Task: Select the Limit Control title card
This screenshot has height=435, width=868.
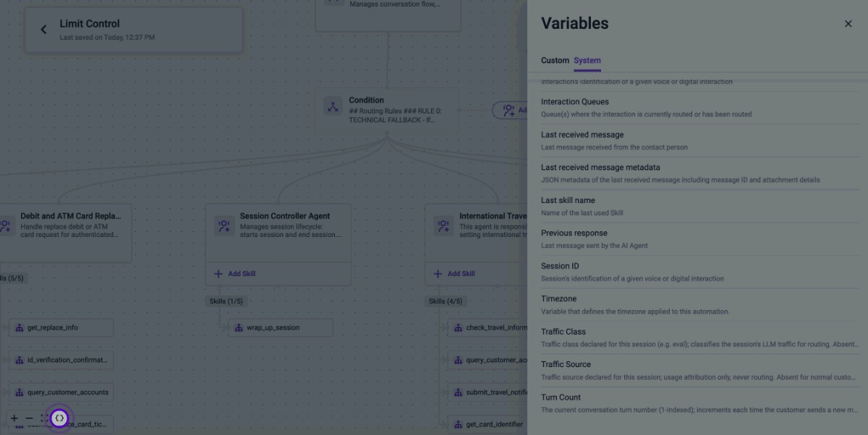Action: 134,30
